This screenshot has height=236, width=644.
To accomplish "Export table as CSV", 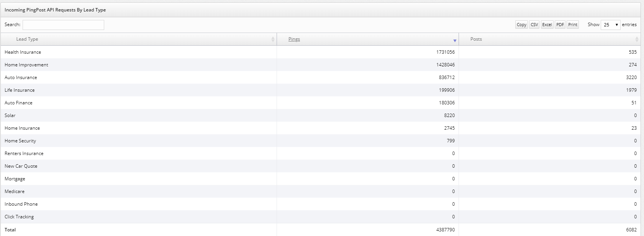I will [x=534, y=25].
